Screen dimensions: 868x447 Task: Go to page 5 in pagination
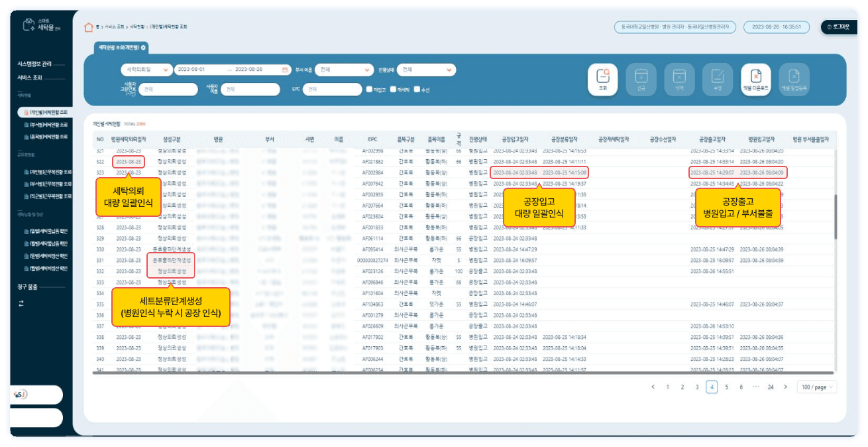[x=726, y=387]
